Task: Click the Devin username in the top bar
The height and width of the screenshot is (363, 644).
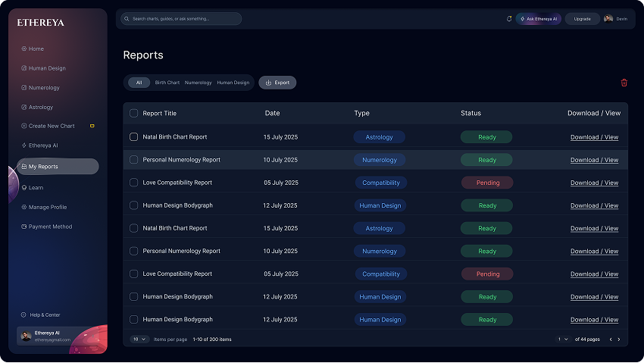Action: [x=621, y=19]
